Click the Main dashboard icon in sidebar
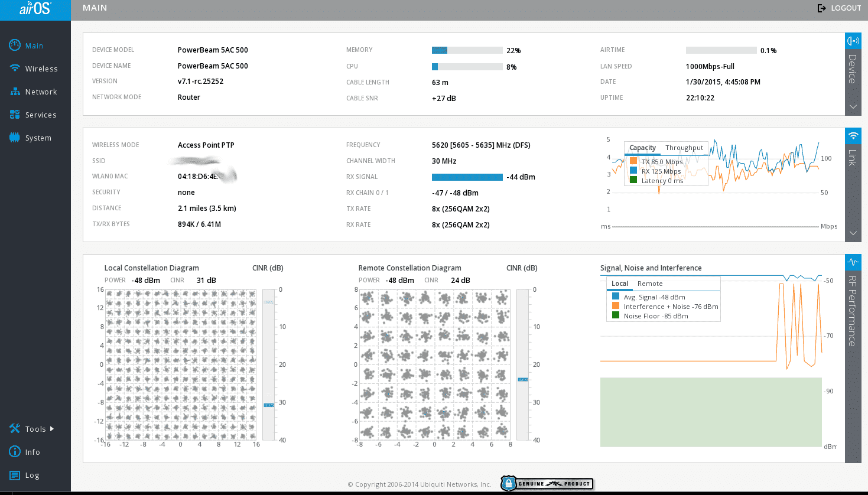Viewport: 868px width, 495px height. coord(15,45)
